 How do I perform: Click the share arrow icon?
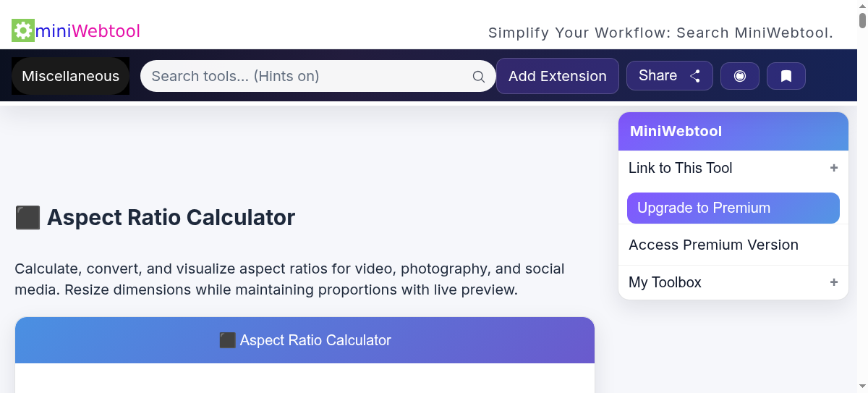coord(695,76)
